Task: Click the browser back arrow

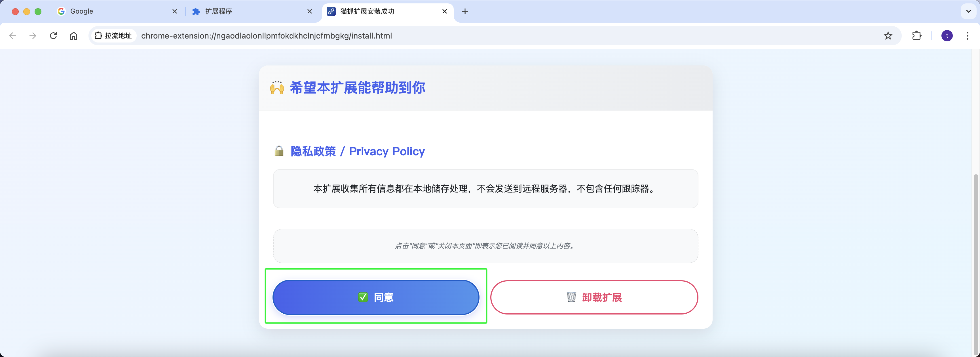Action: point(12,36)
